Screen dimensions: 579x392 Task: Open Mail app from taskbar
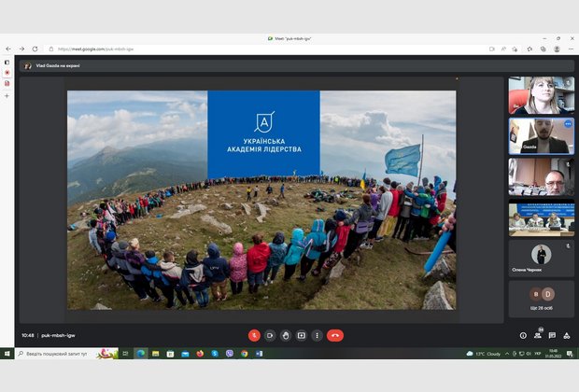tap(185, 354)
